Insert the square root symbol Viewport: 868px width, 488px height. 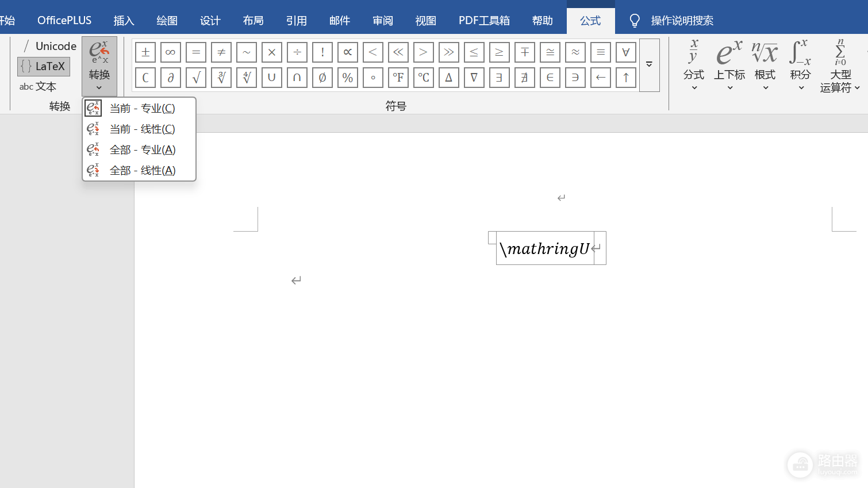point(196,78)
